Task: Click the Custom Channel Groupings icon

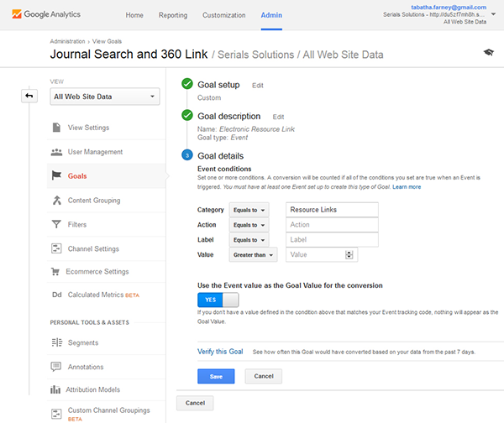Action: [56, 414]
